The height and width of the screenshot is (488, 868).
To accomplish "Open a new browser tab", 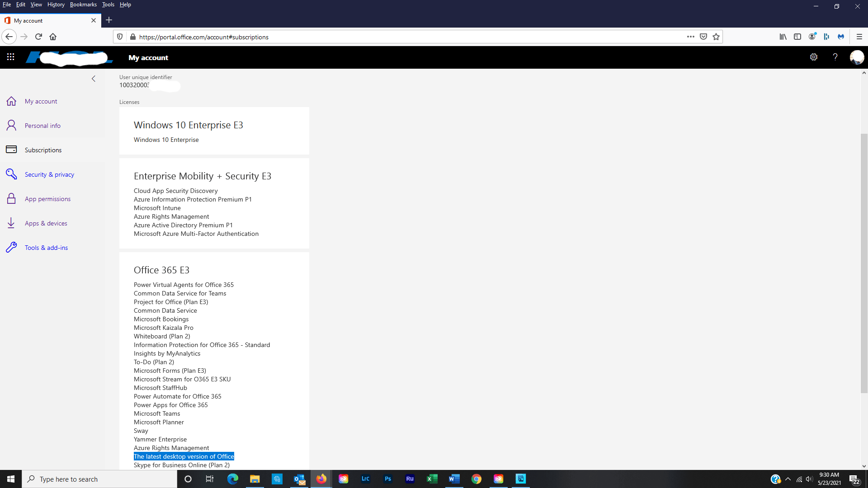I will (109, 20).
